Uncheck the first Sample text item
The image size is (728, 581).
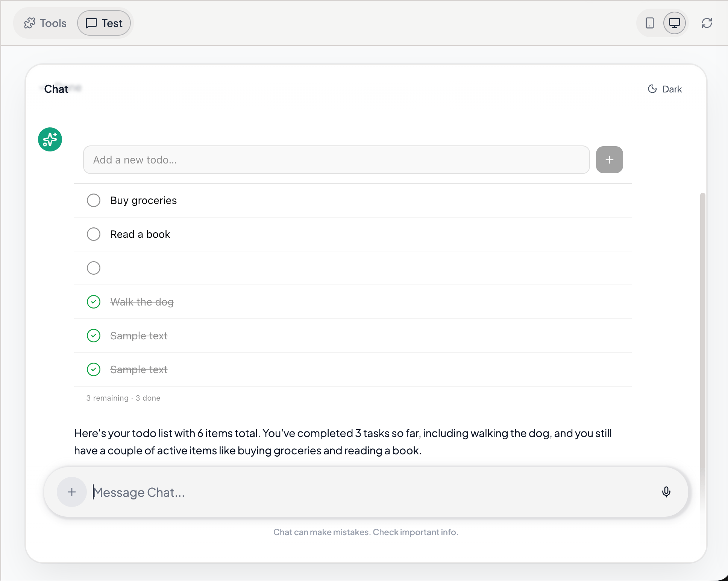coord(94,336)
